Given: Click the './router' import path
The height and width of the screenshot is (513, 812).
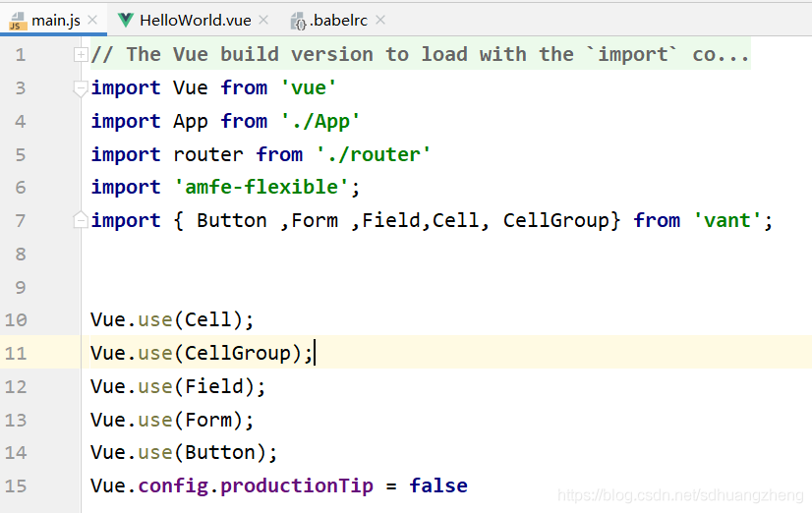Looking at the screenshot, I should (x=374, y=154).
